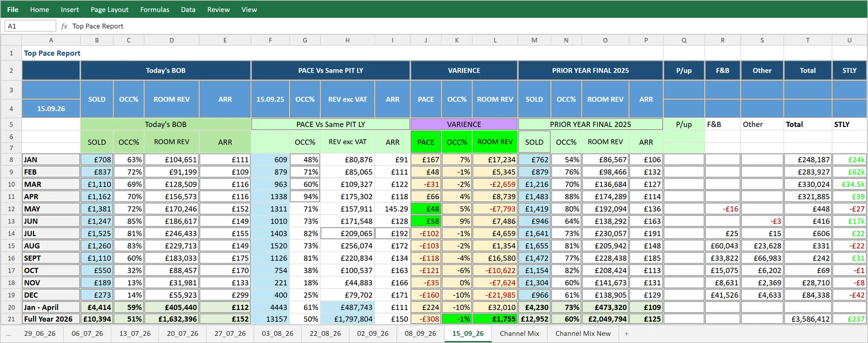This screenshot has width=868, height=343.
Task: Select the £34.5k STLY cell in MAR
Action: (x=849, y=185)
